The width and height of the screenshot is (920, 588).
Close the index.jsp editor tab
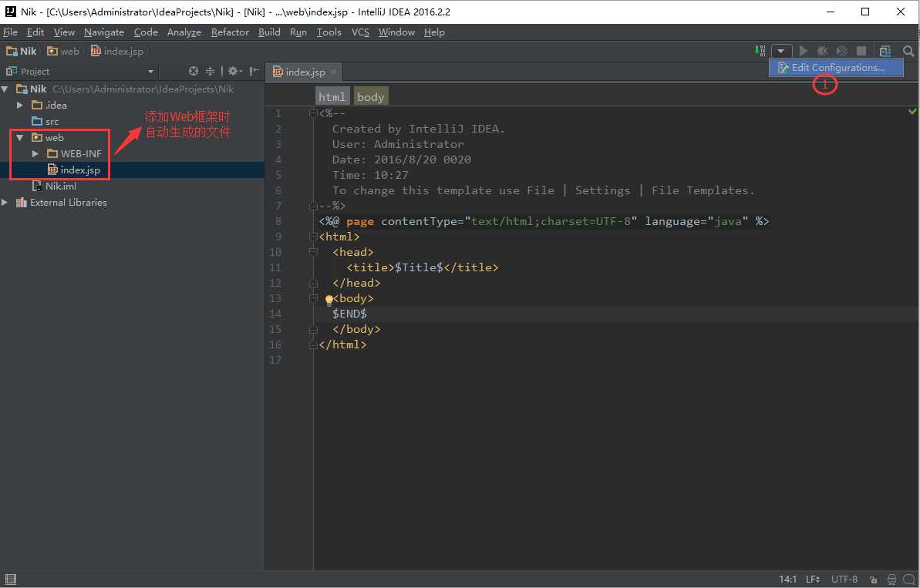(x=333, y=72)
